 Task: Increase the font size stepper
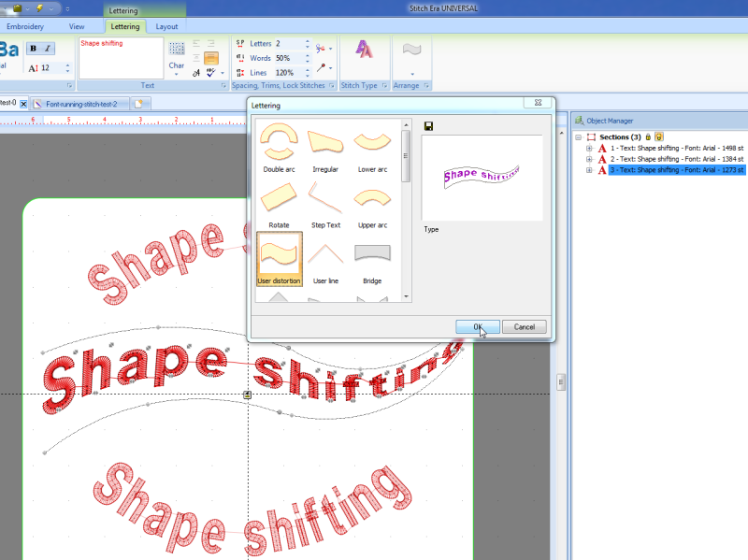[x=67, y=65]
